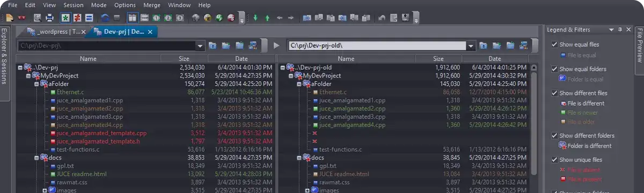The height and width of the screenshot is (193, 644).
Task: Select left juce_amalgamated_template.cpp row
Action: click(144, 133)
